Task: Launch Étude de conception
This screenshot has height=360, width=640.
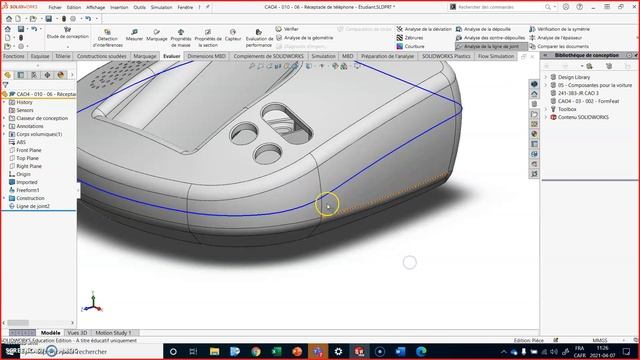Action: coord(68,33)
